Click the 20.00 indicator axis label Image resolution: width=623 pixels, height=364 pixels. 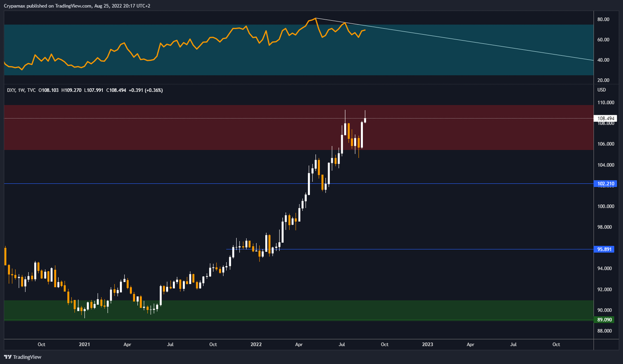coord(603,80)
